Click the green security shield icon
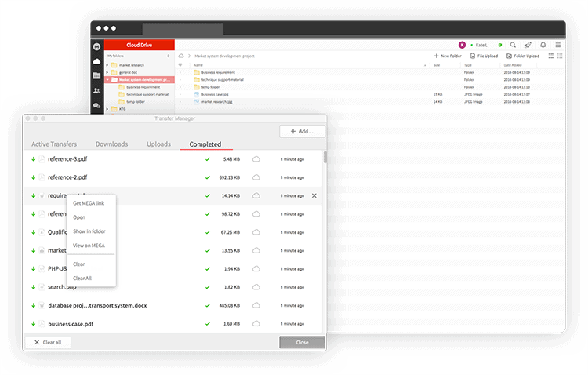588x375 pixels. tap(500, 45)
